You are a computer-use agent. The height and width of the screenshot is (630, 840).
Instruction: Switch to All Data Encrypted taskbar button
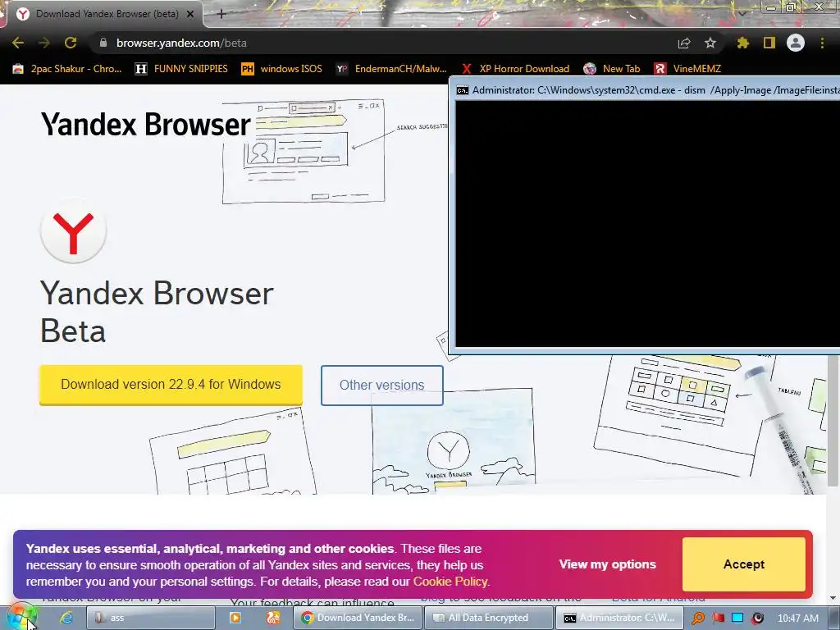(489, 618)
